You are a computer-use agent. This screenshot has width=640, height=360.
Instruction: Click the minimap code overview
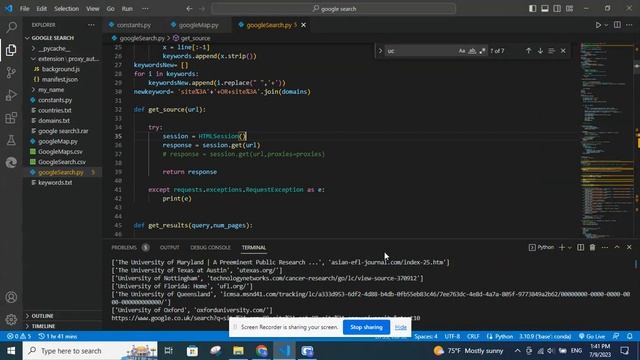607,139
